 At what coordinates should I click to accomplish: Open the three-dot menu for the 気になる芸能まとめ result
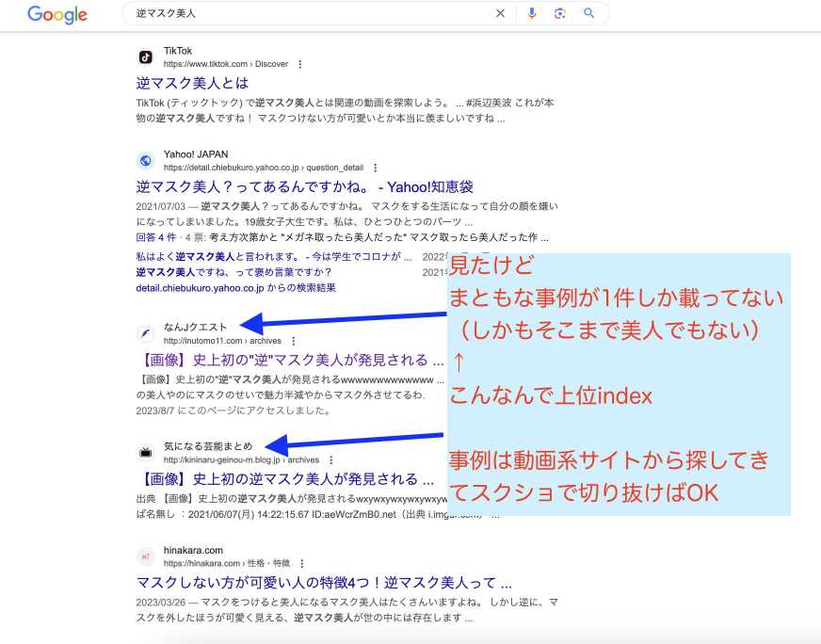[x=330, y=459]
